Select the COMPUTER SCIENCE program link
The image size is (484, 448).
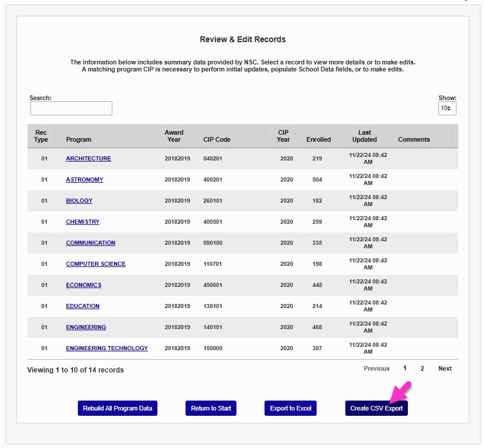pos(95,264)
